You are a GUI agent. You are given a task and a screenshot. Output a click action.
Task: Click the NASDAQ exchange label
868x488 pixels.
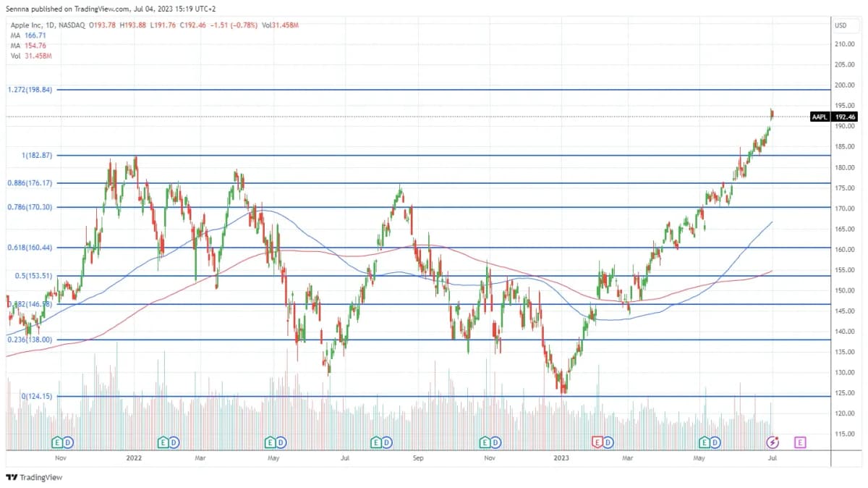[71, 25]
